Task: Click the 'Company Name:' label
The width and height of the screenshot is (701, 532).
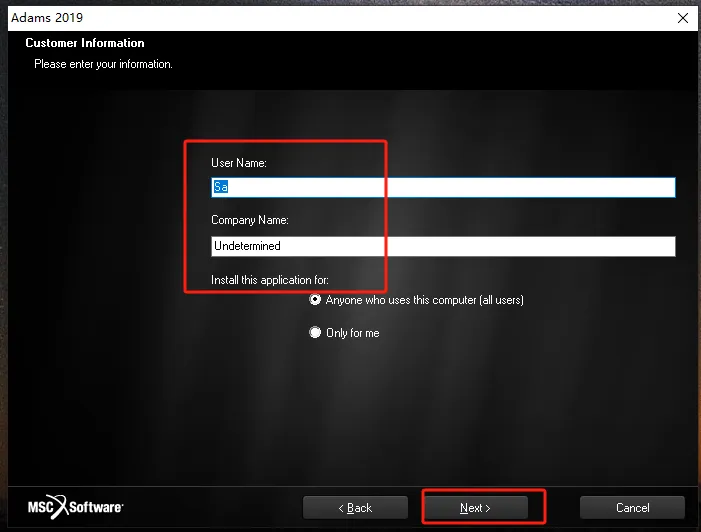Action: (250, 220)
